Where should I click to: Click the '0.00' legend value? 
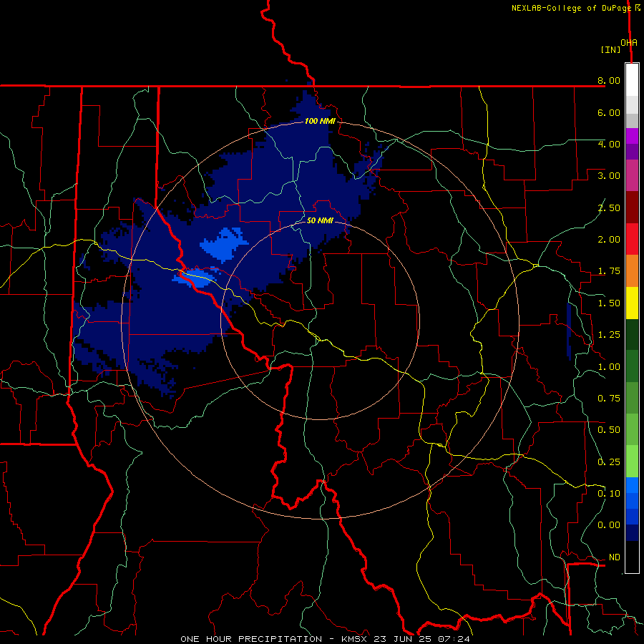[609, 525]
